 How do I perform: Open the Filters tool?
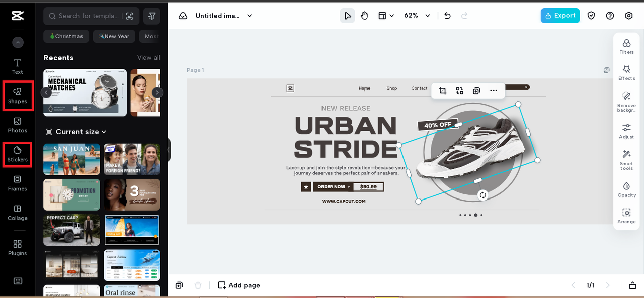point(626,46)
